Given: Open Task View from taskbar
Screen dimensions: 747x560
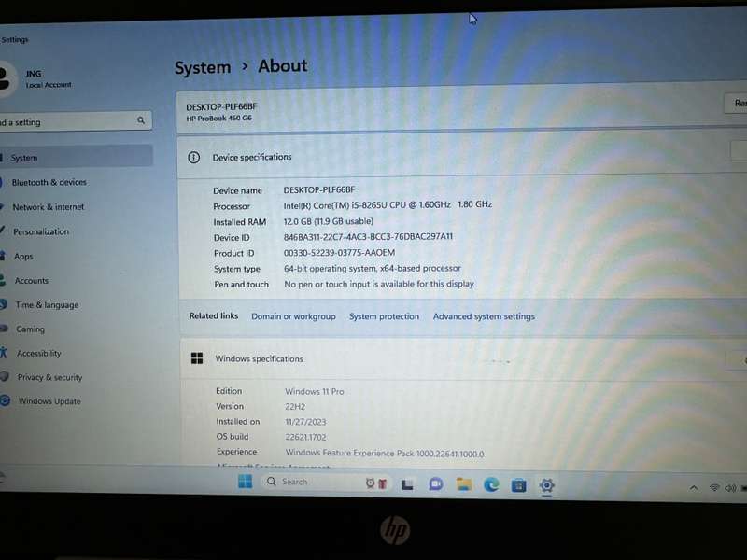Looking at the screenshot, I should coord(407,484).
